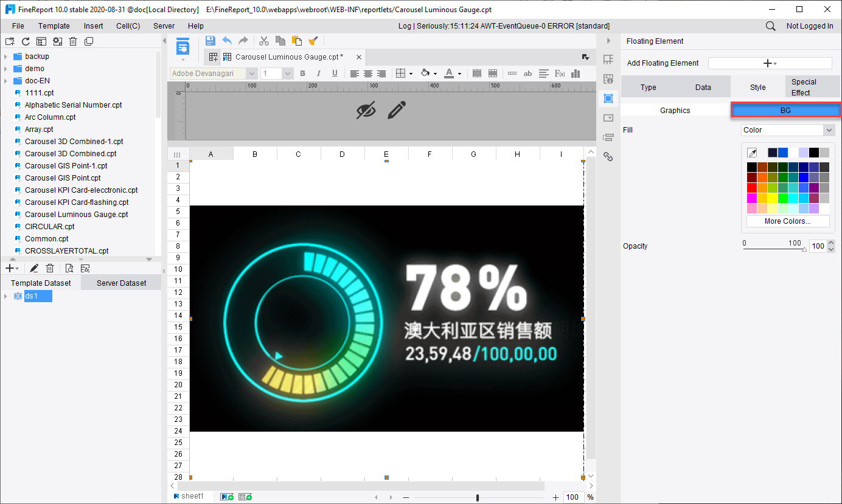
Task: Expand the backup folder in file tree
Action: (x=5, y=57)
